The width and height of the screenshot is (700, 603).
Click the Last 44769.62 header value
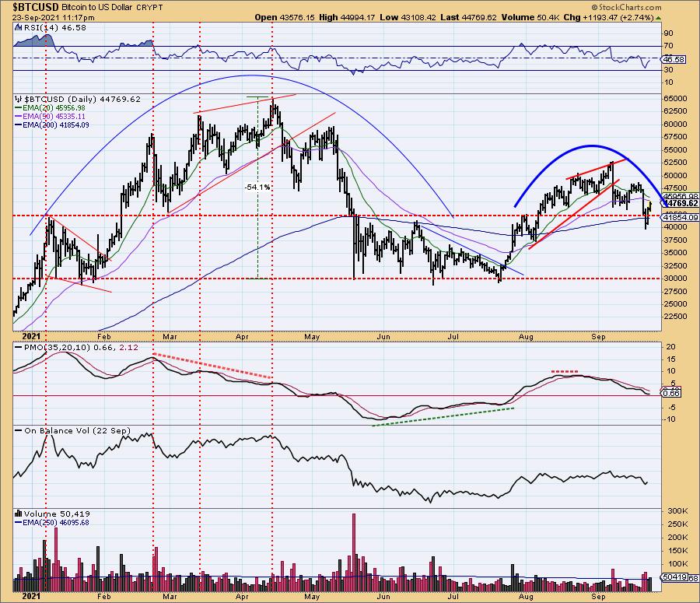pos(468,17)
